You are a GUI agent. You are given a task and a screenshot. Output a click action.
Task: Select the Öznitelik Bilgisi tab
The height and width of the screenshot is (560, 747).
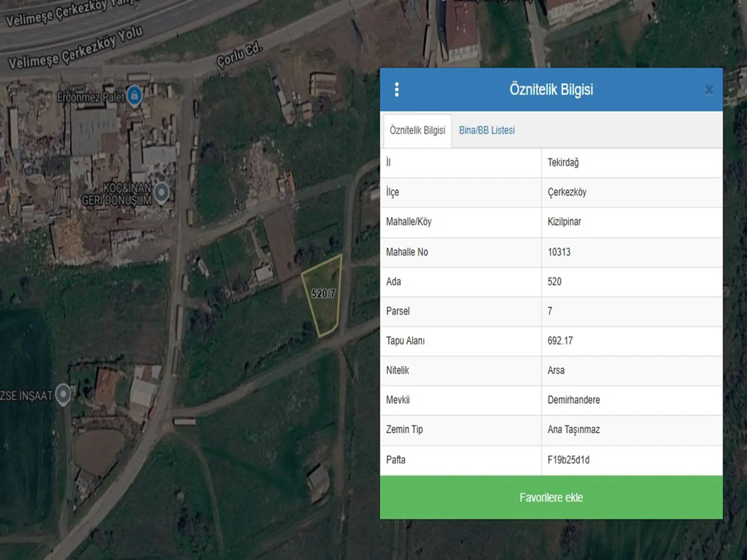418,130
